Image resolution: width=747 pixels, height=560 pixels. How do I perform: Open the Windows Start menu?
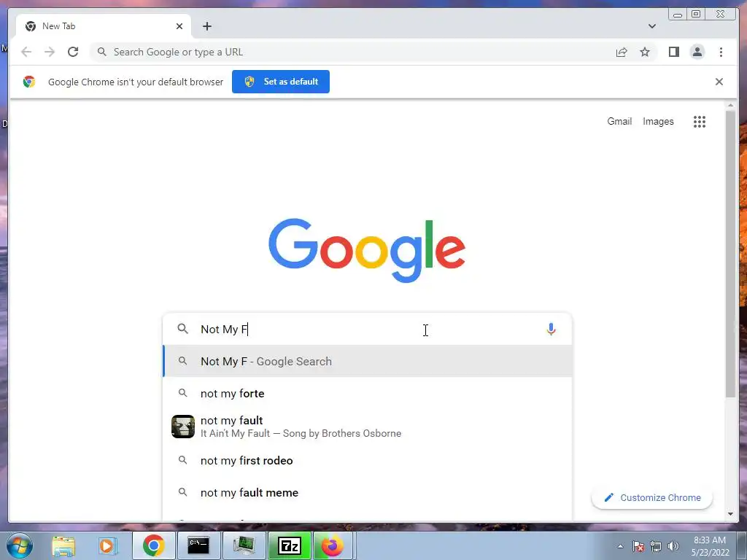coord(18,545)
